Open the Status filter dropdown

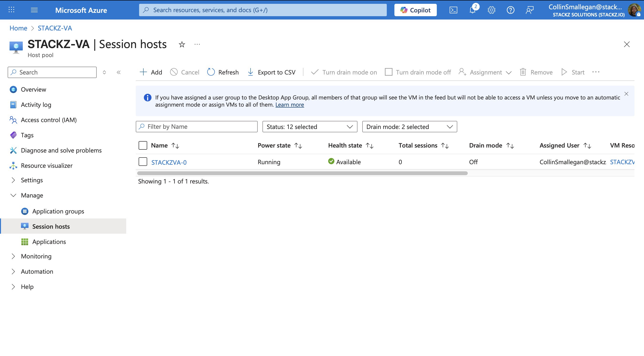(310, 127)
